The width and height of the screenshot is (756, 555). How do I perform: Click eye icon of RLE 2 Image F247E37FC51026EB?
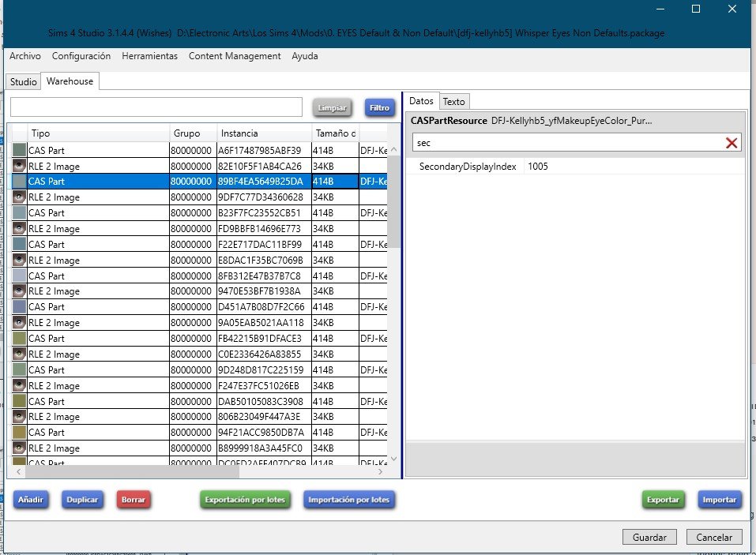tap(20, 385)
